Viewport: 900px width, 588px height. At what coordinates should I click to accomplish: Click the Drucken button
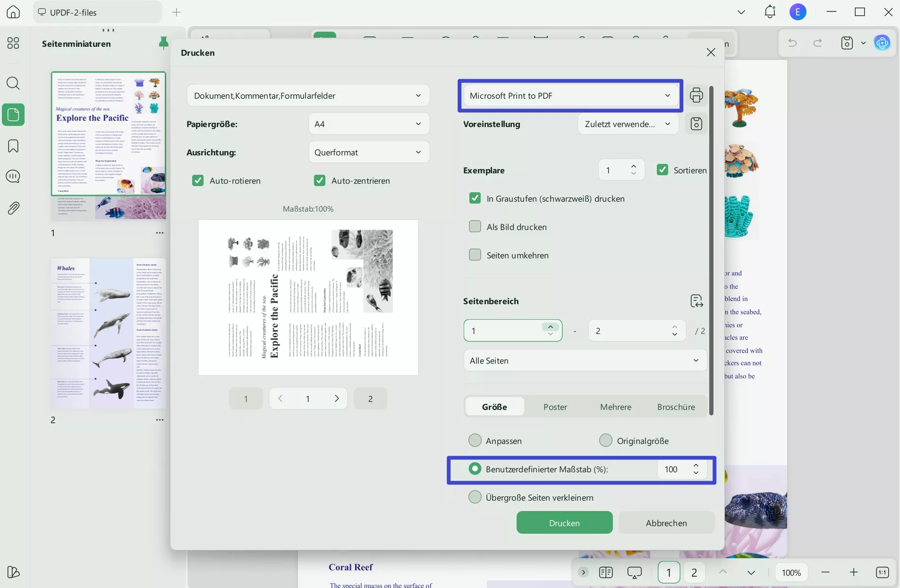point(564,523)
